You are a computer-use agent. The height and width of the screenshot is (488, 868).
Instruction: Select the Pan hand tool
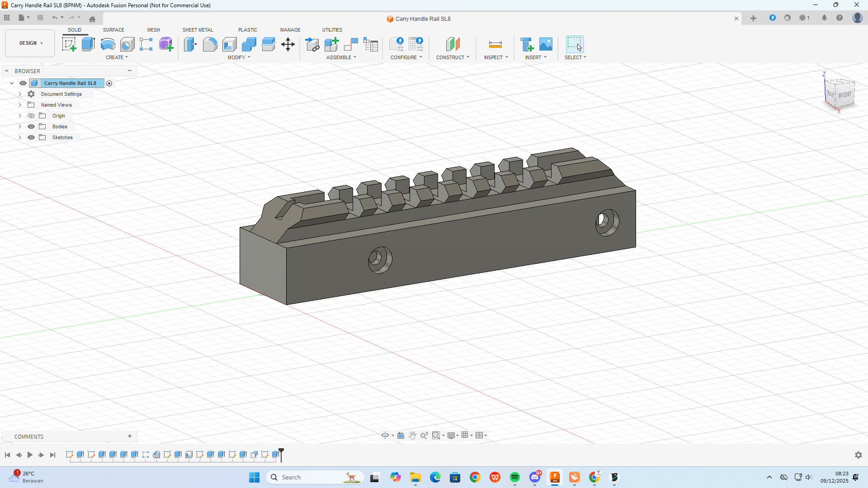click(412, 435)
